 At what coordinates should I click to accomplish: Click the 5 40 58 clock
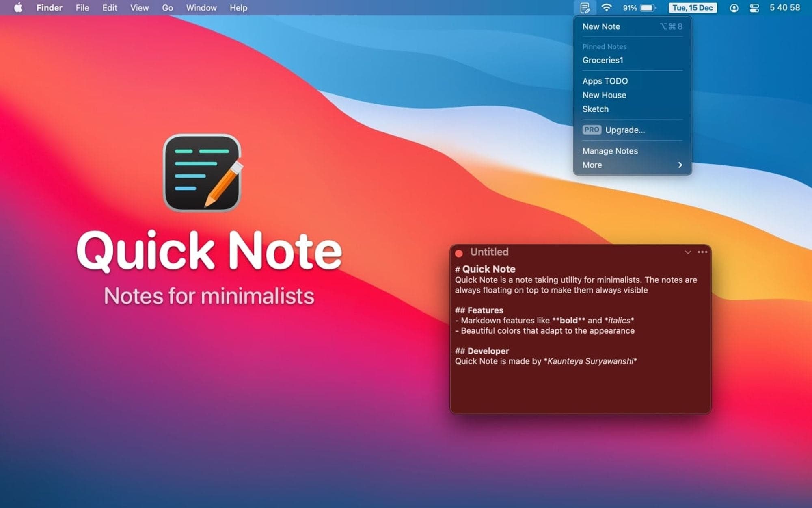[x=785, y=8]
